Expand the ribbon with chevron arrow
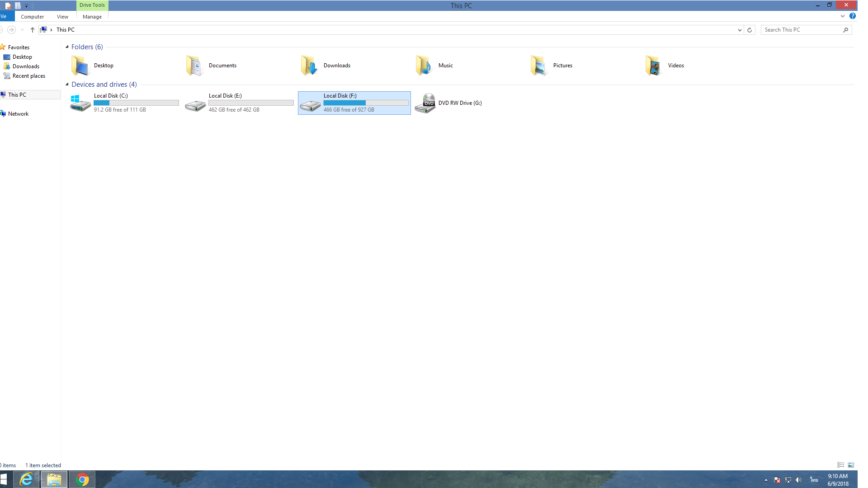Screen dimensions: 868x488 (x=843, y=16)
